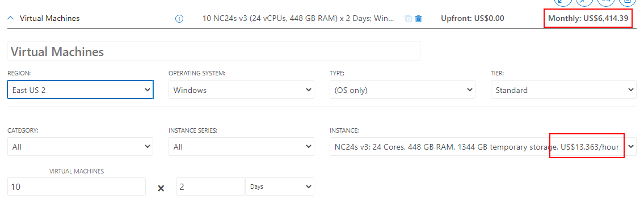This screenshot has height=212, width=644.
Task: Click the rightmost circular icon at top
Action: click(x=627, y=2)
